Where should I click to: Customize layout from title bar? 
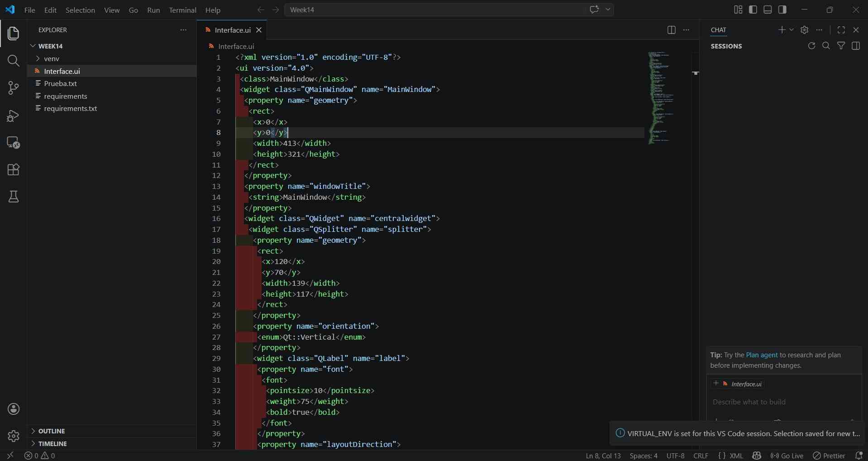point(738,10)
